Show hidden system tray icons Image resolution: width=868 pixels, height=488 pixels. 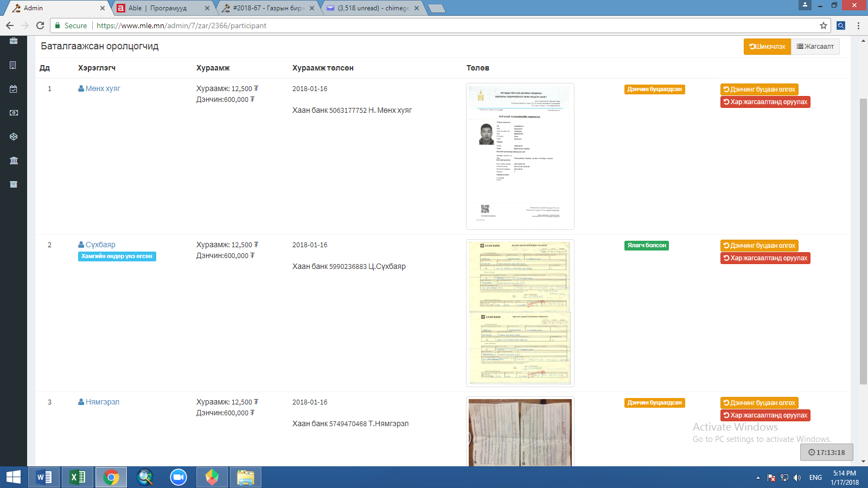[x=758, y=478]
